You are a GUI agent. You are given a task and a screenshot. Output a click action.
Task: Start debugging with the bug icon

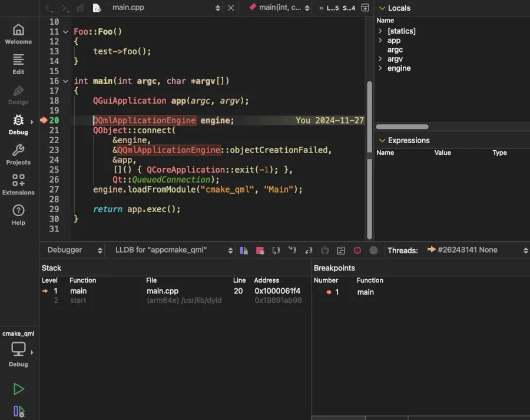(18, 411)
